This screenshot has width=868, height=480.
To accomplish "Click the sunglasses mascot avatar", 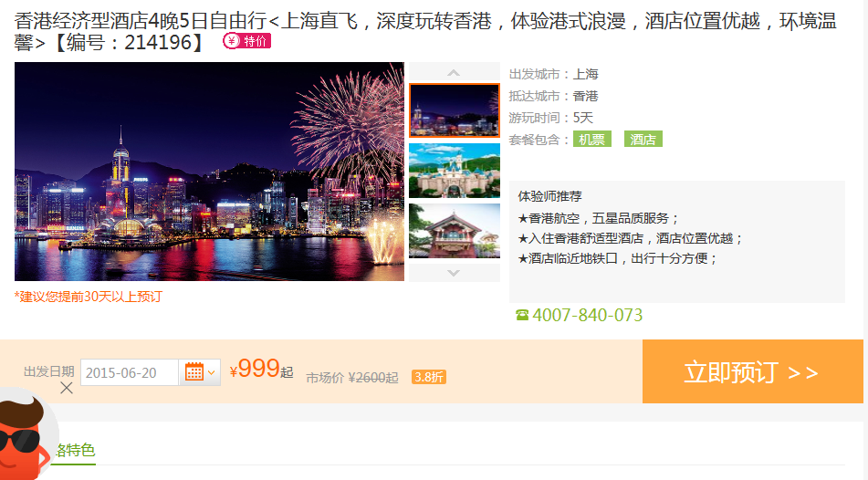I will (x=25, y=434).
